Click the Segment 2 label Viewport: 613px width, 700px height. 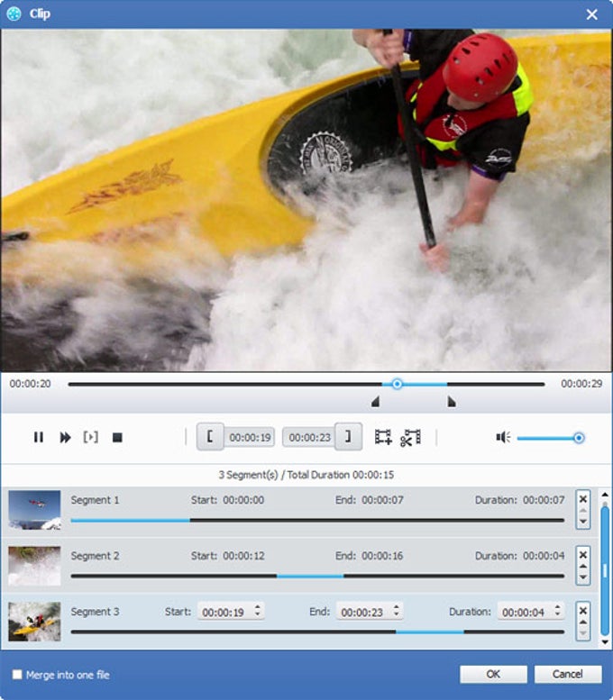pyautogui.click(x=95, y=556)
